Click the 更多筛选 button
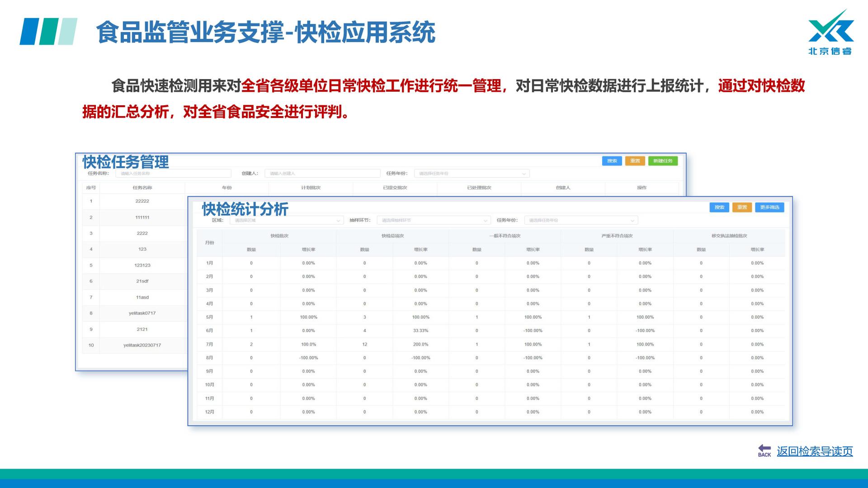 pos(769,207)
